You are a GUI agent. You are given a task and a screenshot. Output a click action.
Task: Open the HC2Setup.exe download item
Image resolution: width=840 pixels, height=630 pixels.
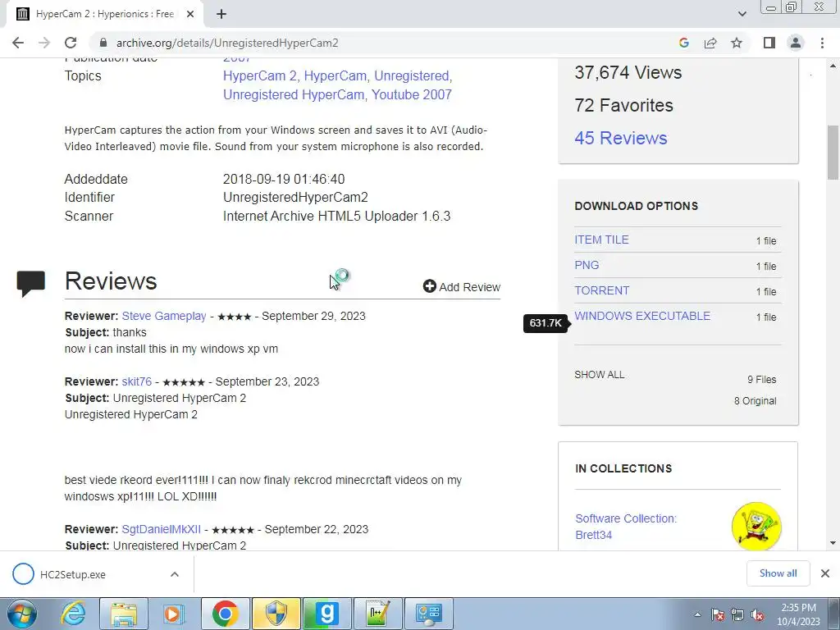[x=73, y=574]
